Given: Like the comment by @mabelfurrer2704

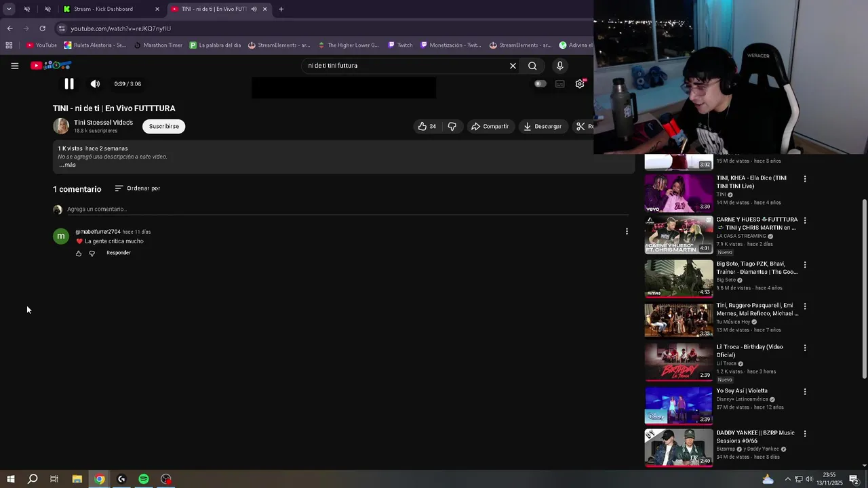Looking at the screenshot, I should pyautogui.click(x=79, y=253).
